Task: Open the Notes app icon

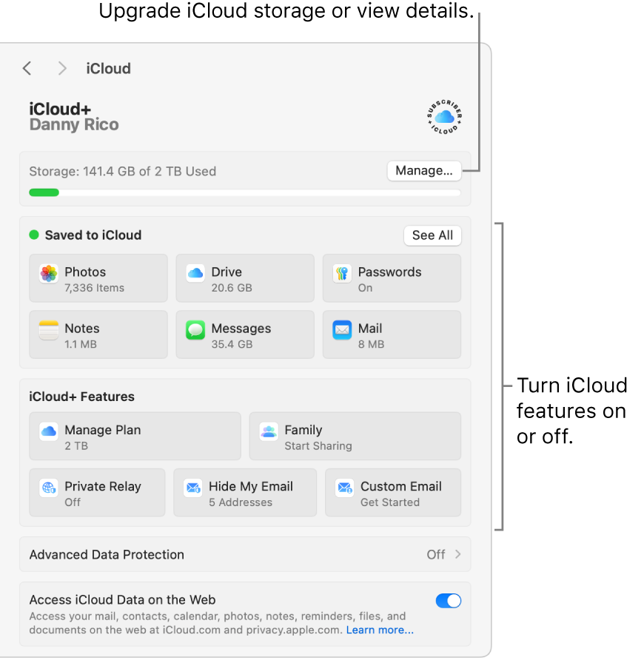Action: 49,330
